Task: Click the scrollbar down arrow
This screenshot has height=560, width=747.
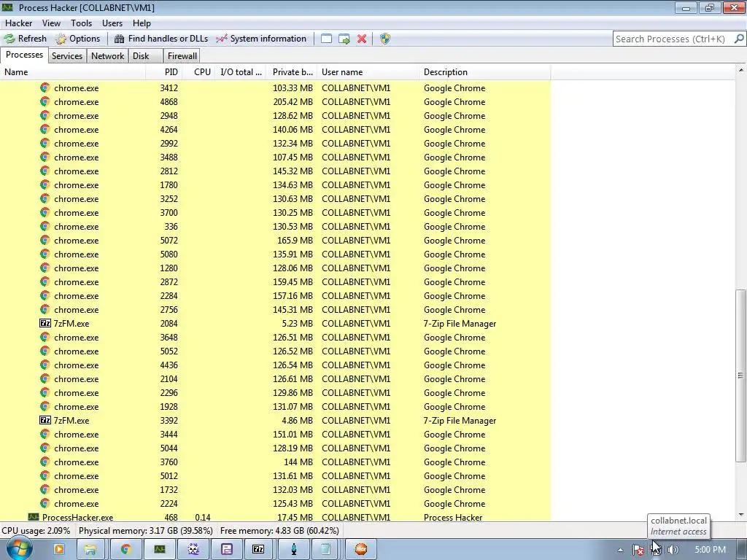Action: pos(740,515)
